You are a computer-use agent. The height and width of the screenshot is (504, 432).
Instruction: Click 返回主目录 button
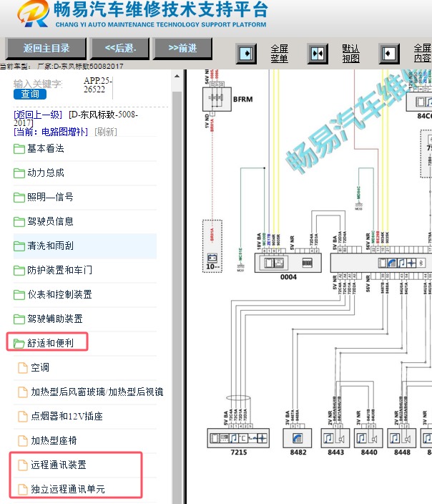tap(46, 48)
